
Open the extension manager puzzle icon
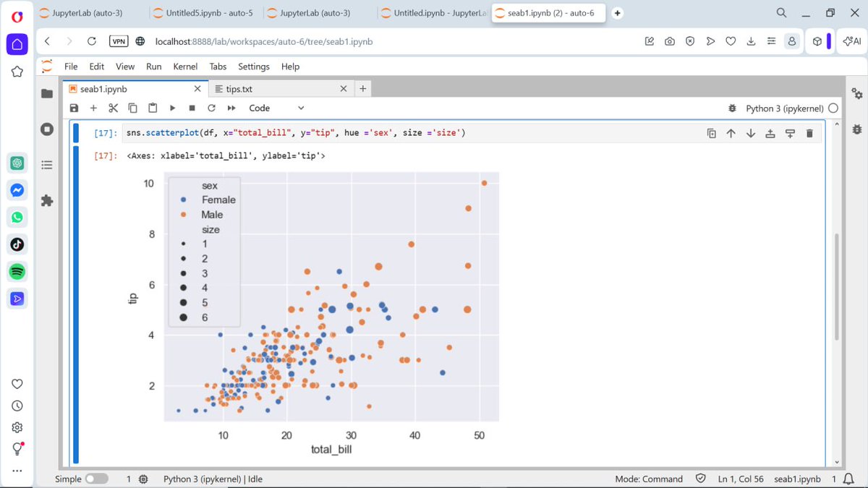coord(47,200)
